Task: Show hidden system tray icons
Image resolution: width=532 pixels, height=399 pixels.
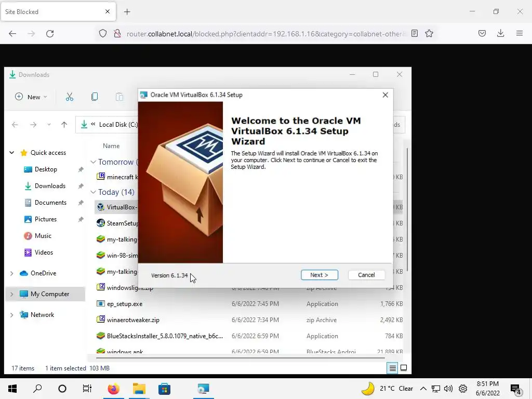Action: tap(423, 389)
